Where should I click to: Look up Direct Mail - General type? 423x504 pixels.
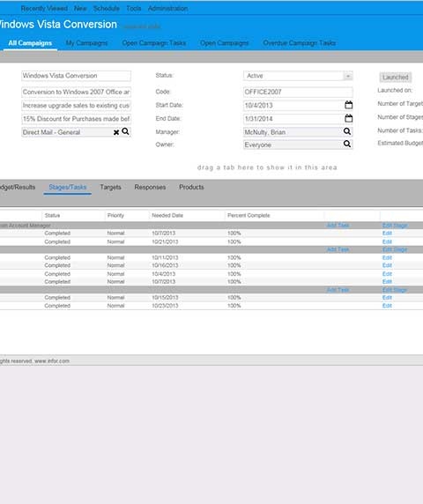(x=125, y=131)
